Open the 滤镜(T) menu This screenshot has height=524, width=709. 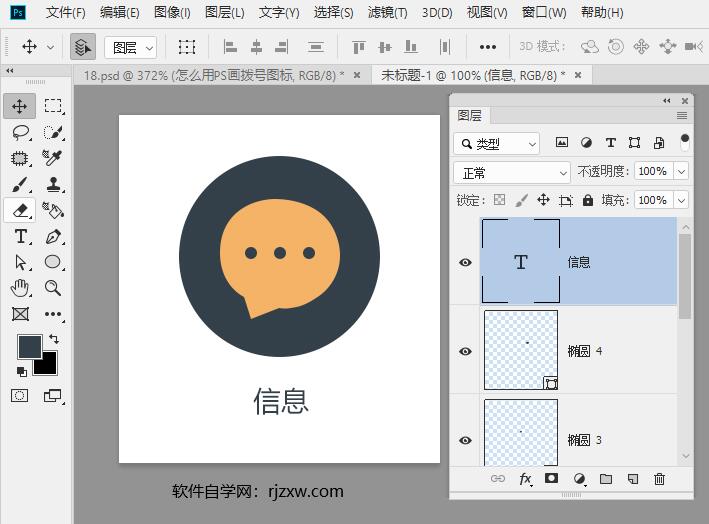click(387, 13)
